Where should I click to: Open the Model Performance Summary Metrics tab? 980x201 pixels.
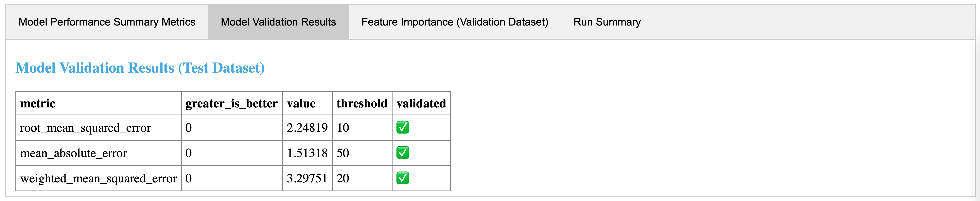point(107,22)
